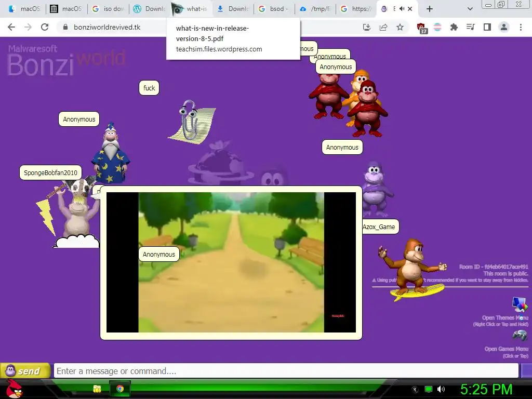Open the Angry Birds start button
532x399 pixels.
point(14,389)
